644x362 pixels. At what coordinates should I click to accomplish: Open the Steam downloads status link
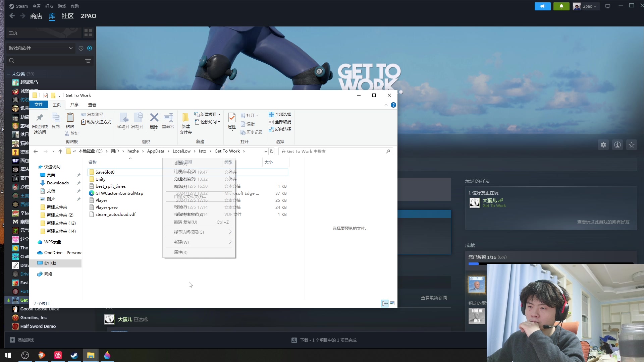pyautogui.click(x=324, y=340)
